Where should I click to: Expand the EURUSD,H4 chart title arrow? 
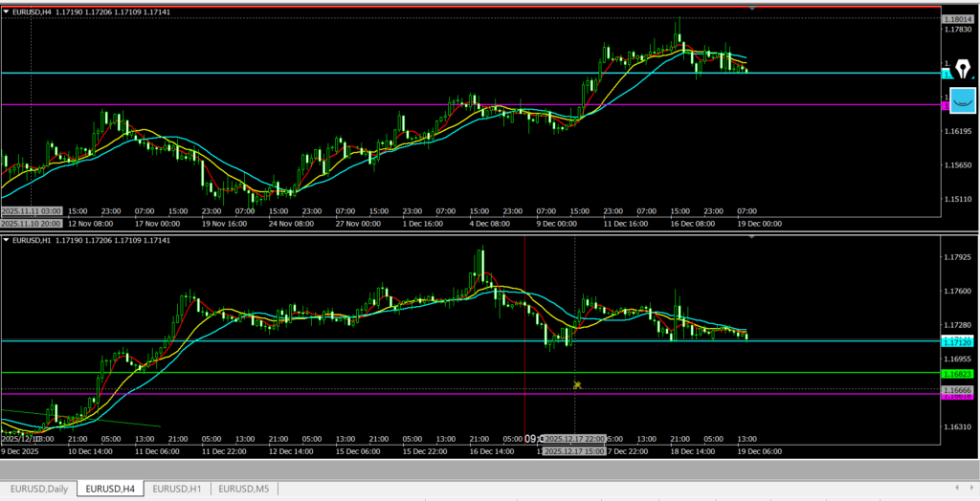7,11
